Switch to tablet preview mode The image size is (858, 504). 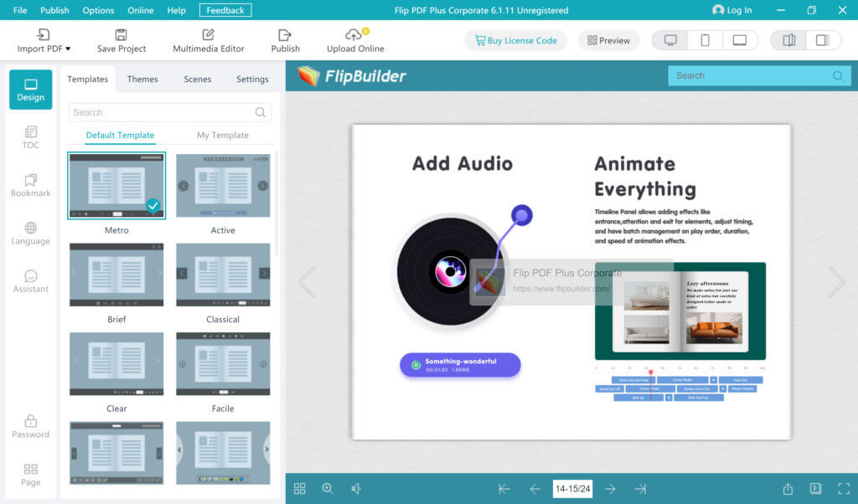[x=739, y=40]
